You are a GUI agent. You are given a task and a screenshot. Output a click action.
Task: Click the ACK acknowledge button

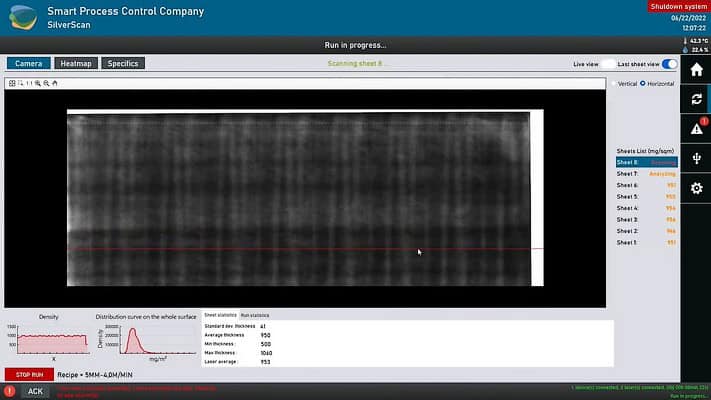35,391
